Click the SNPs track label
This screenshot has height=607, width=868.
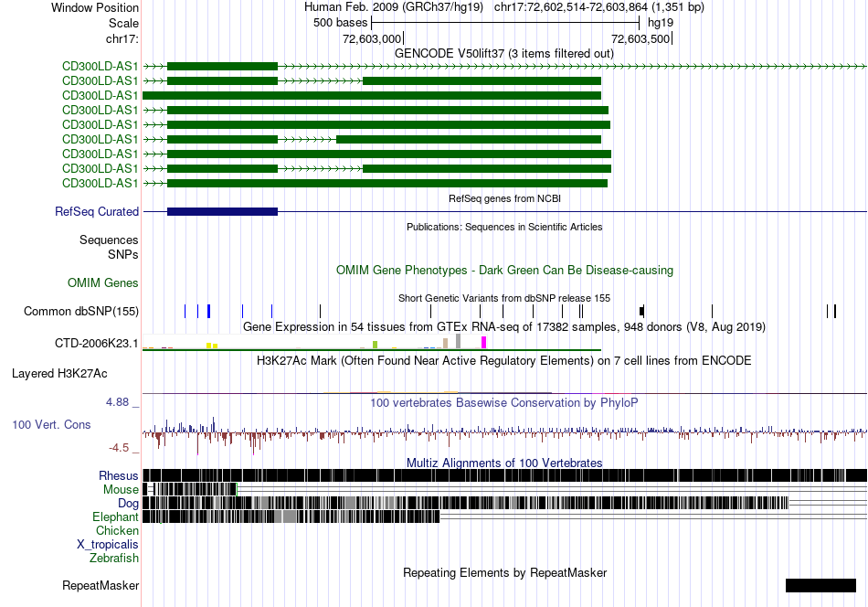coord(123,254)
